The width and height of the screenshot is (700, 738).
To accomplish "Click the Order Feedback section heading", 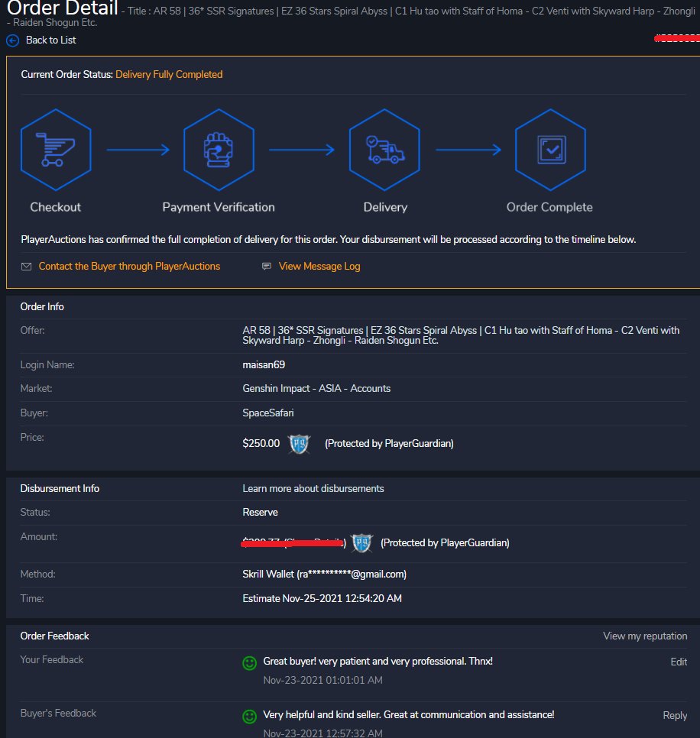I will click(54, 636).
